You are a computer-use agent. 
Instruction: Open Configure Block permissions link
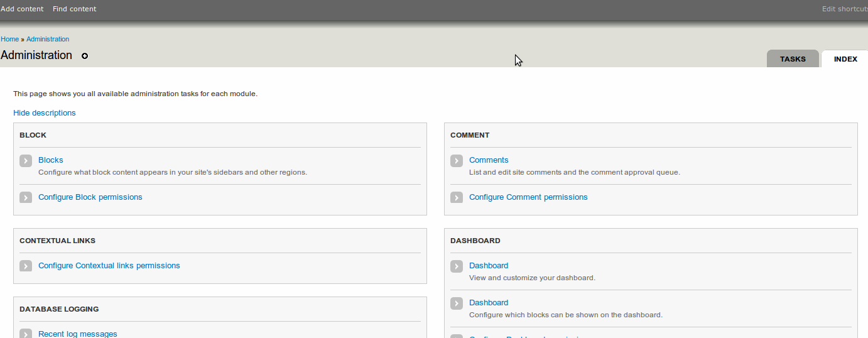tap(90, 197)
